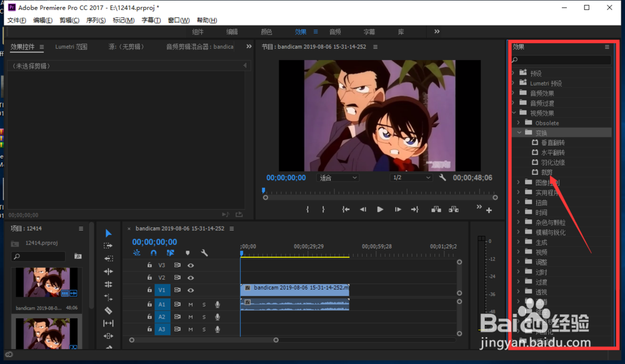Image resolution: width=625 pixels, height=364 pixels.
Task: Enable voice-over record on A3
Action: click(217, 330)
